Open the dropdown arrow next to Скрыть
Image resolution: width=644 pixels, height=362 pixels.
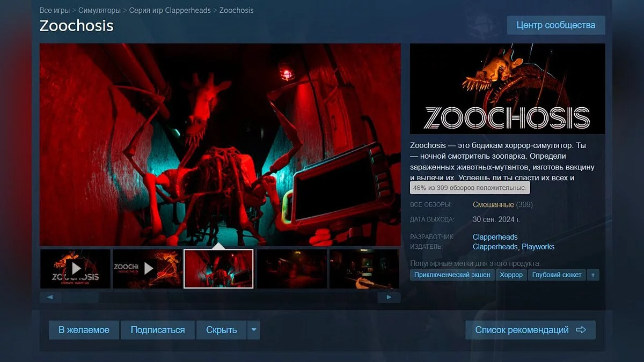point(253,330)
